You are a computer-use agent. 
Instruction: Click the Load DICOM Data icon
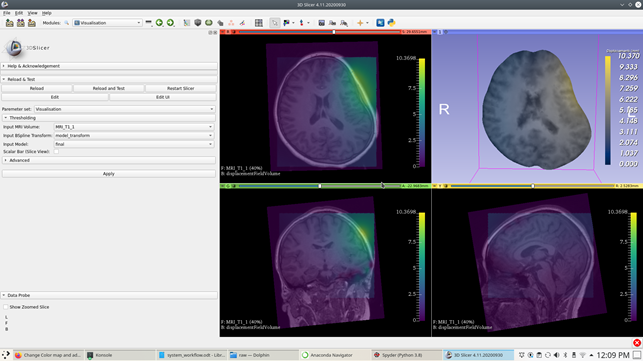pos(21,23)
